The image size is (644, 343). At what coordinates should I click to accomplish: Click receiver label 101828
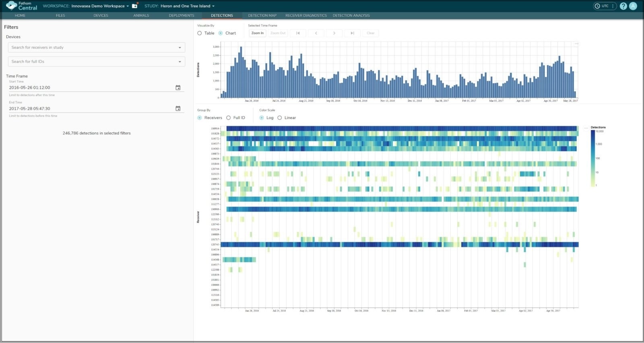tap(215, 134)
